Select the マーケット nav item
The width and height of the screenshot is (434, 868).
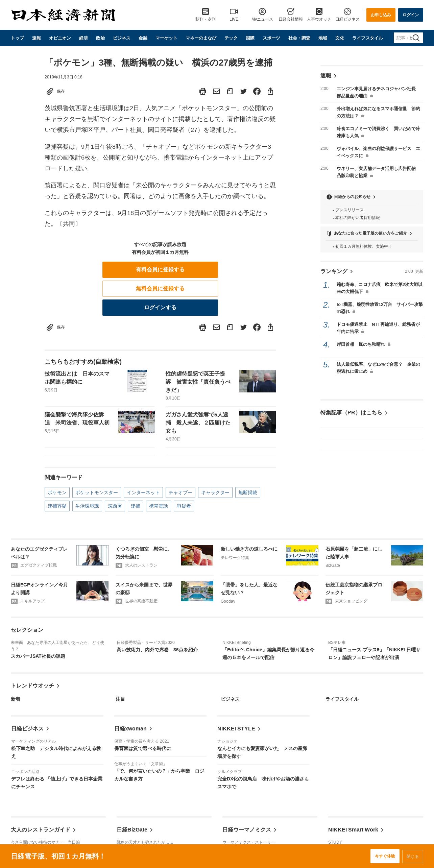166,38
